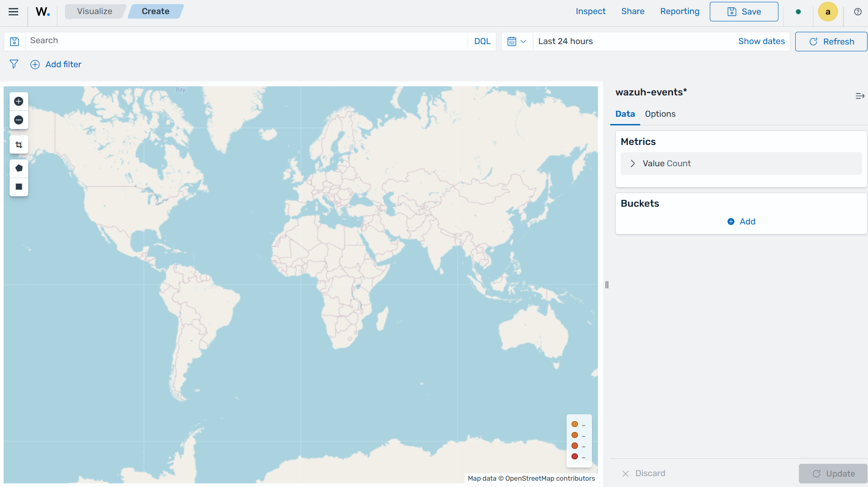The width and height of the screenshot is (868, 487).
Task: Open the hamburger navigation menu
Action: 13,12
